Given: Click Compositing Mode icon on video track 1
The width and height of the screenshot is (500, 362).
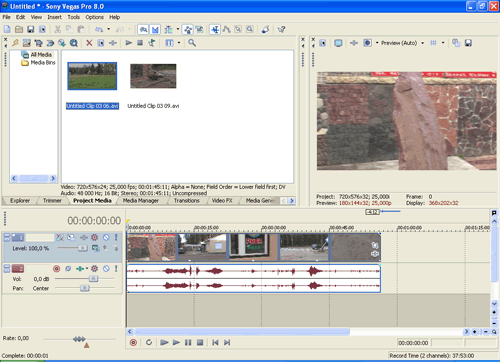Looking at the screenshot, I should pos(96,248).
